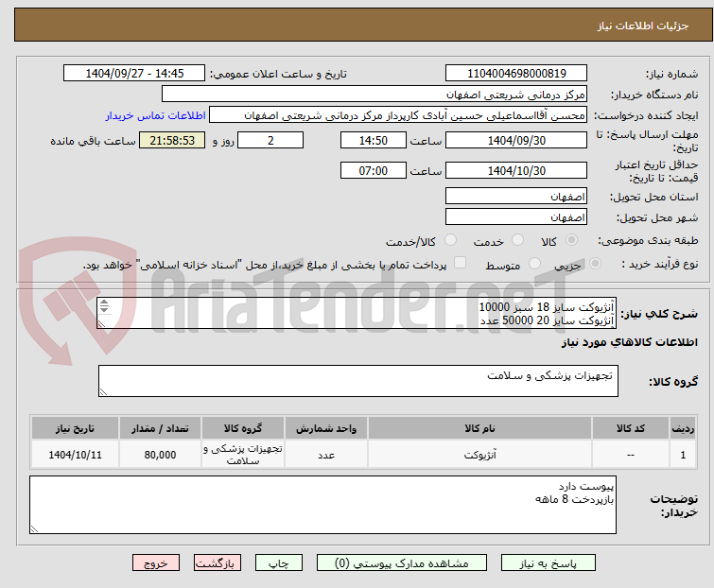Screen dimensions: 714x588
Task: Select the جزیی purchase type radio
Action: point(595,264)
